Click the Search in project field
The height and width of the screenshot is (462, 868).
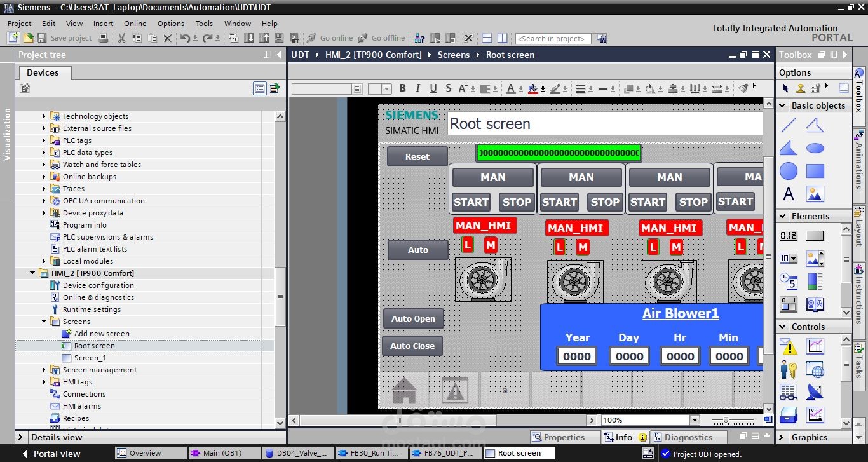coord(552,39)
